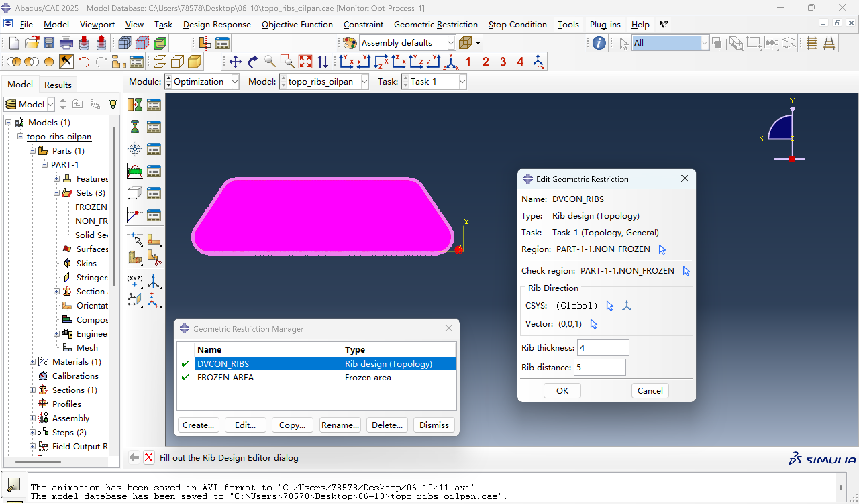Switch to the Results tab

(x=58, y=85)
